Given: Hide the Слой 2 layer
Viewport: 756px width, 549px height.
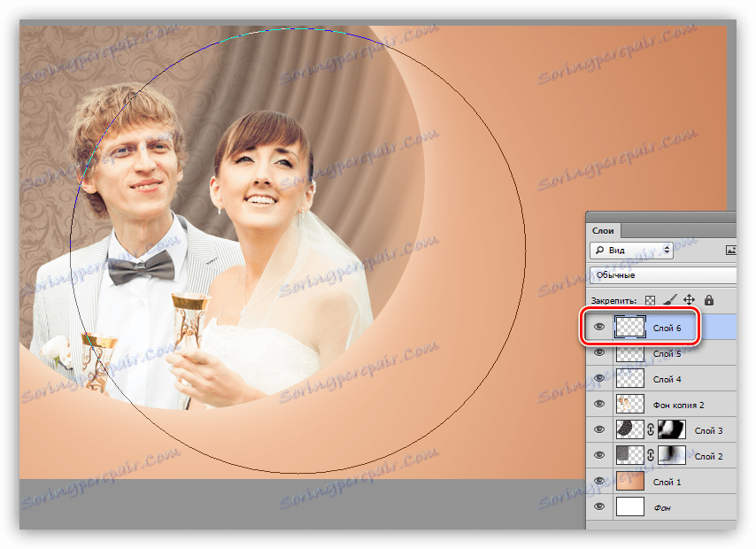Looking at the screenshot, I should pos(599,455).
